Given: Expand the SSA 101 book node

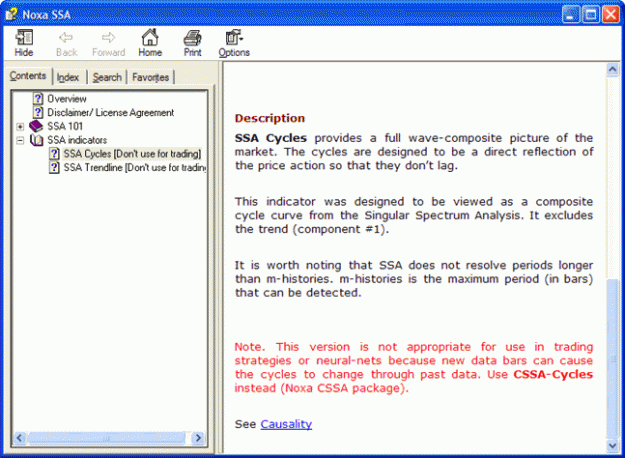Looking at the screenshot, I should coord(20,127).
